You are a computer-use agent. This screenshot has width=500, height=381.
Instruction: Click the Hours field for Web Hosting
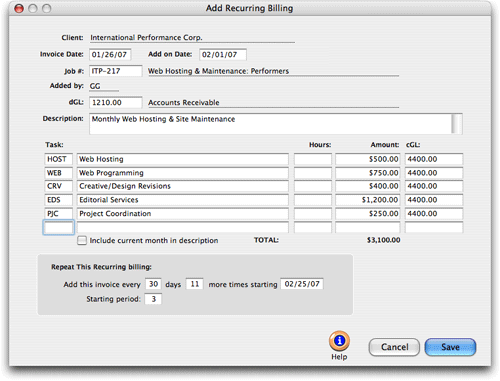[313, 159]
